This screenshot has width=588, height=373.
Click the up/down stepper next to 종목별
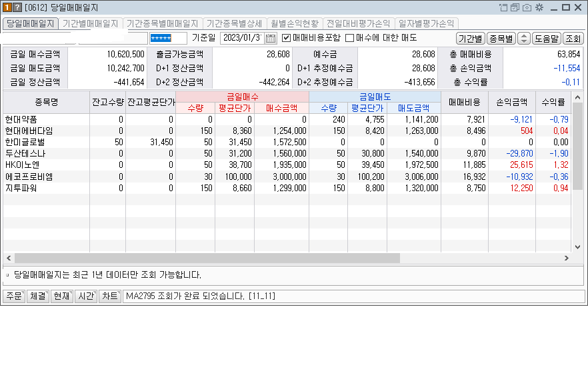pyautogui.click(x=524, y=39)
